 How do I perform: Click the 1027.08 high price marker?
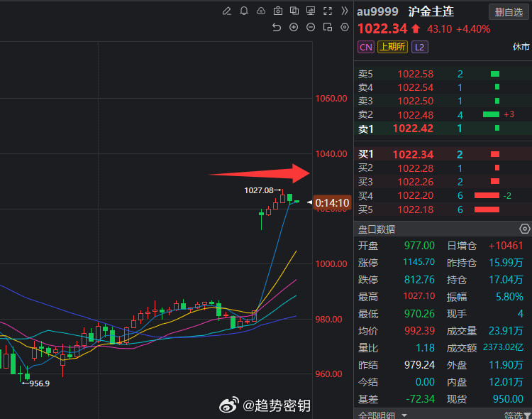259,190
